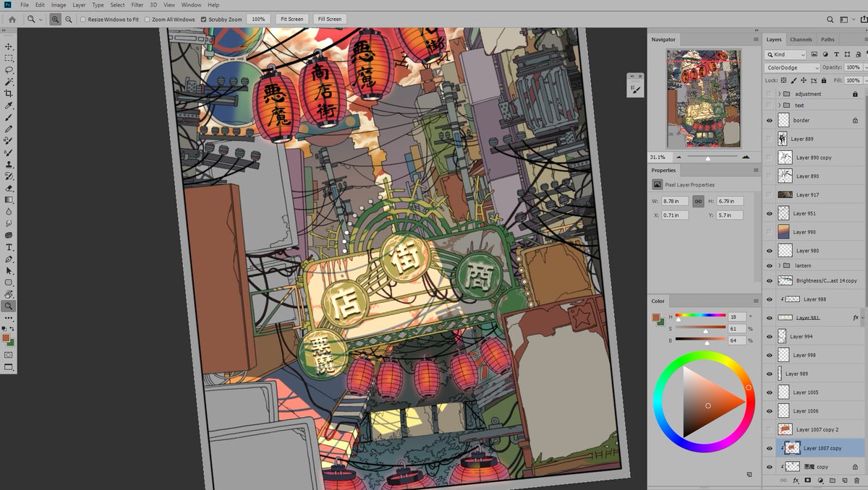868x490 pixels.
Task: Expand the text layer group
Action: coord(779,106)
